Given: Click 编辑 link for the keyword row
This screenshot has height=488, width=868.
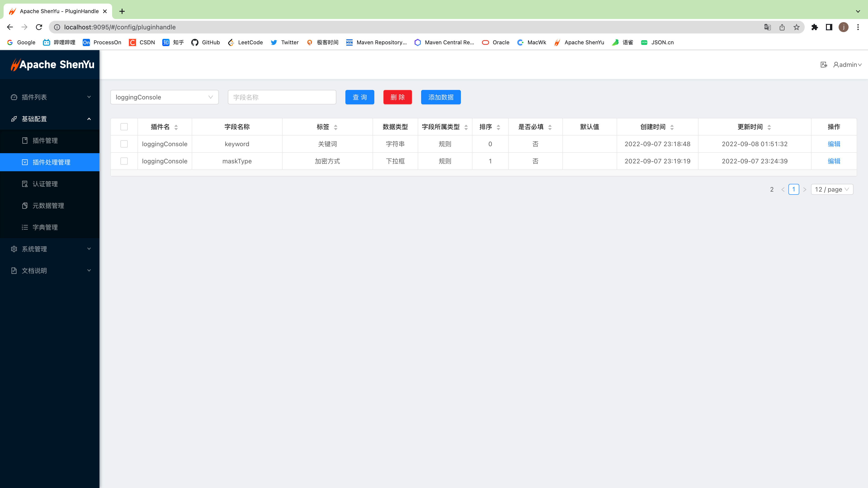Looking at the screenshot, I should [834, 144].
